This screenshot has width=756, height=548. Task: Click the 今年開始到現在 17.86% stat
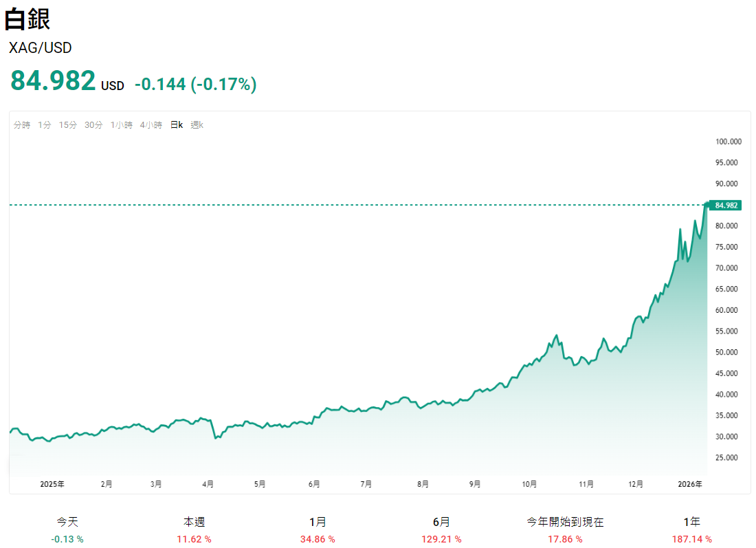point(565,530)
